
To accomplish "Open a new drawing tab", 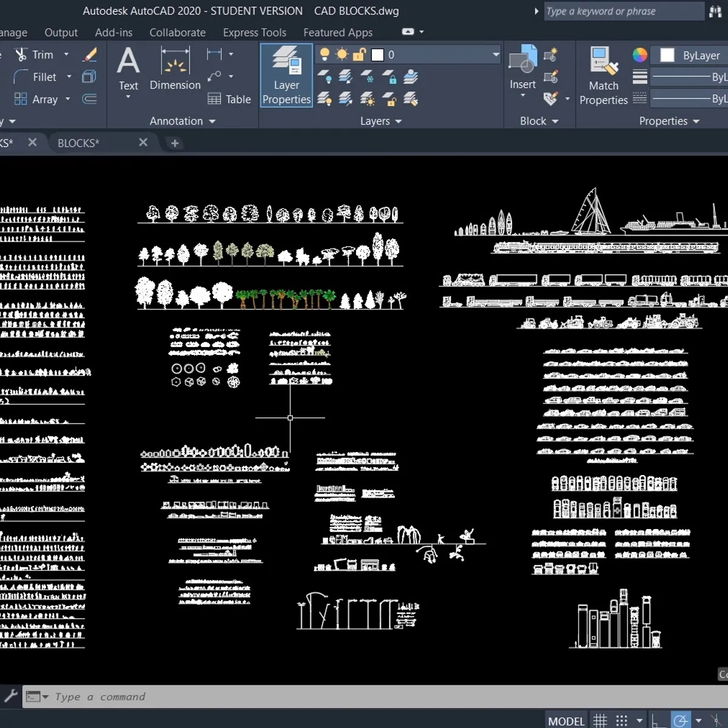I will (x=175, y=143).
